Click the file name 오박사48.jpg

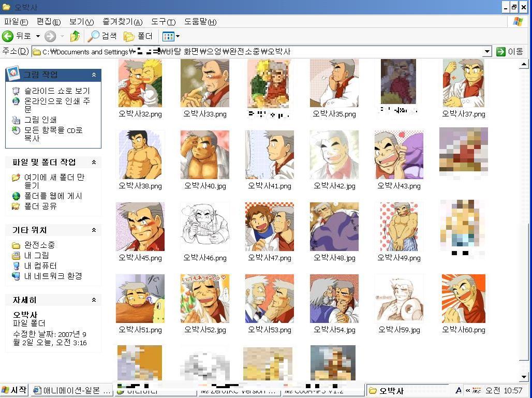(334, 258)
